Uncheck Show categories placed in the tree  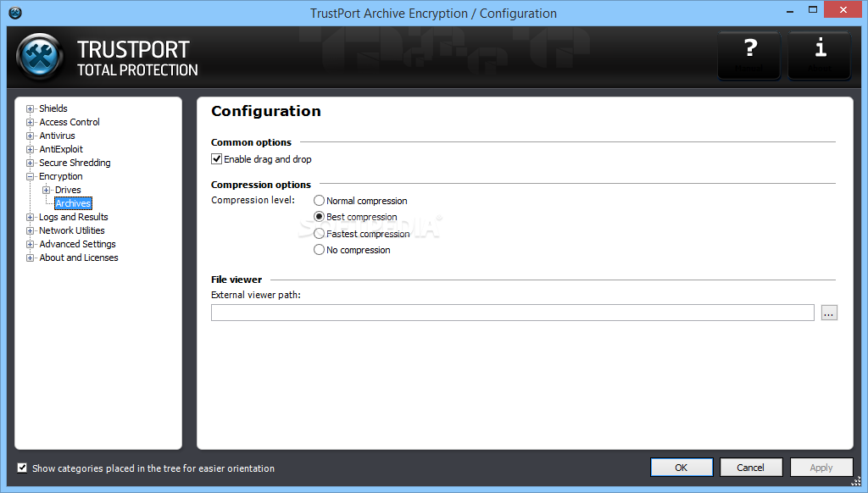(22, 468)
